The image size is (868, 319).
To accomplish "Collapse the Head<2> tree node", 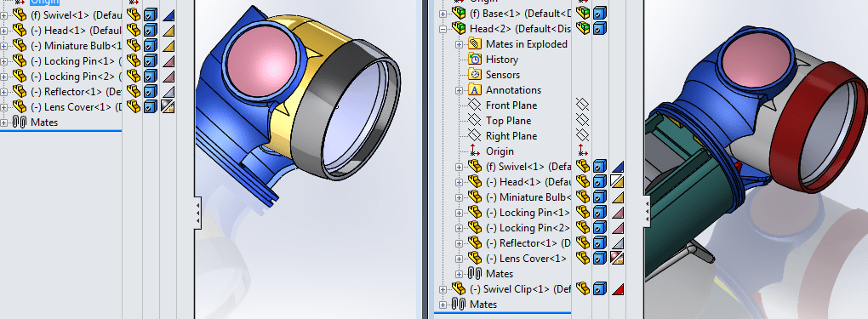I will (x=443, y=28).
